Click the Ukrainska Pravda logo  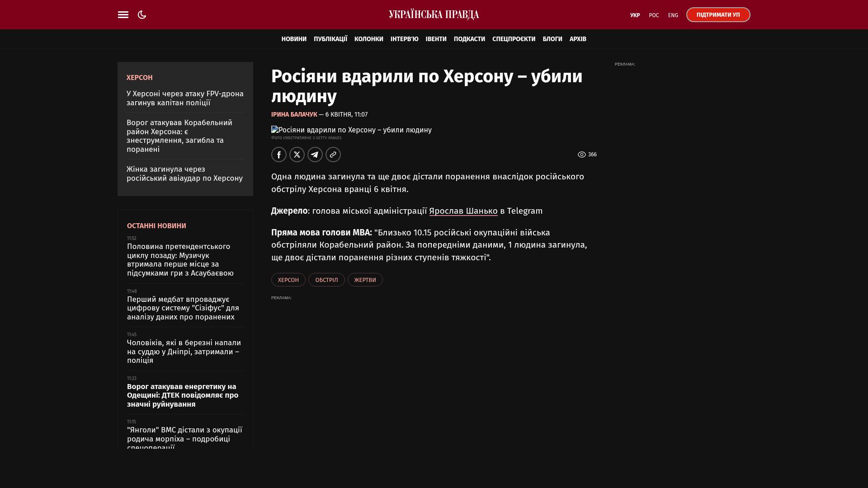click(x=434, y=15)
